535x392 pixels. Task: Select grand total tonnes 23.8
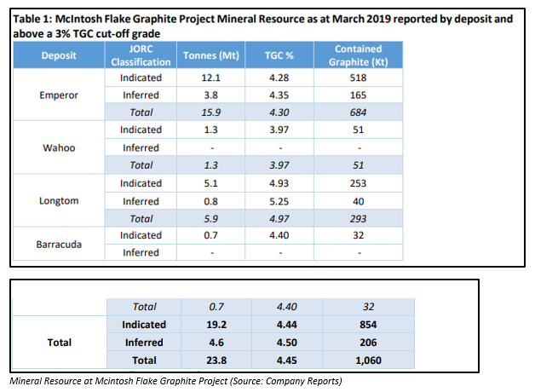pyautogui.click(x=216, y=360)
